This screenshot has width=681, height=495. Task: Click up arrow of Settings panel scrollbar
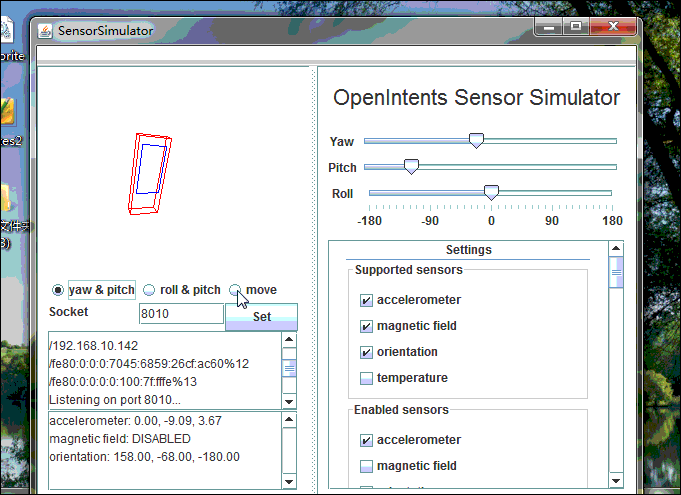[x=616, y=248]
